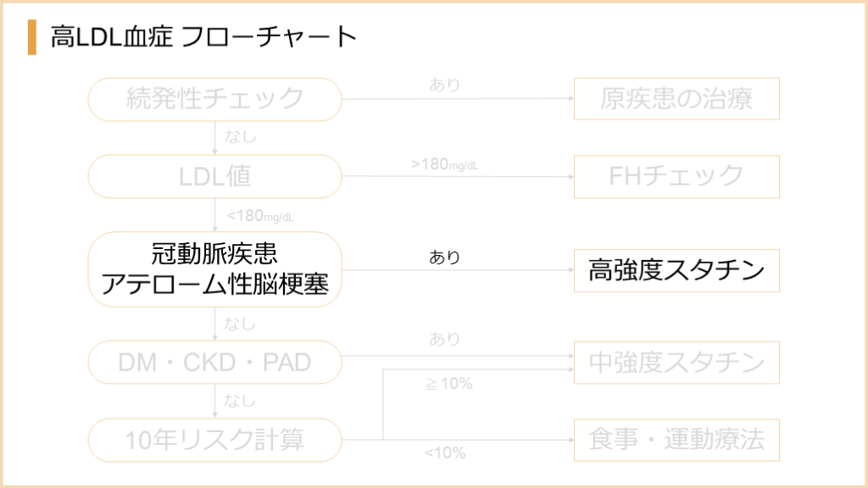
Task: Select the <10% label
Action: (x=445, y=453)
